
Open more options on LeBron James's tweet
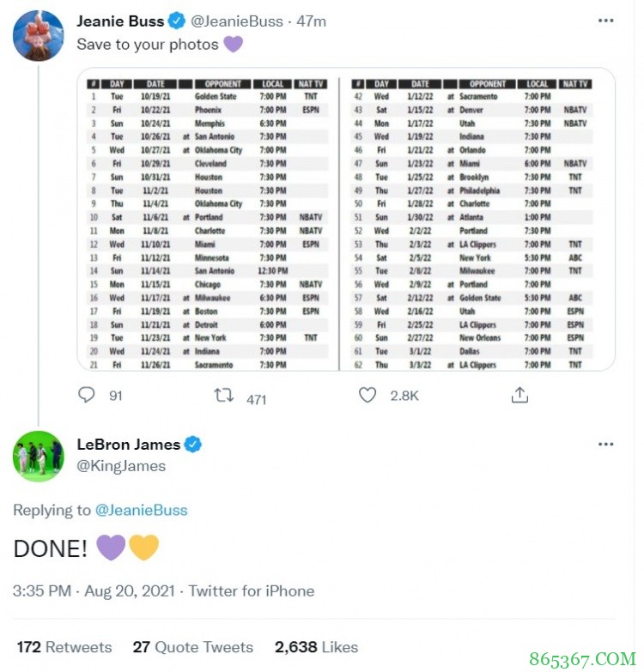coord(606,444)
